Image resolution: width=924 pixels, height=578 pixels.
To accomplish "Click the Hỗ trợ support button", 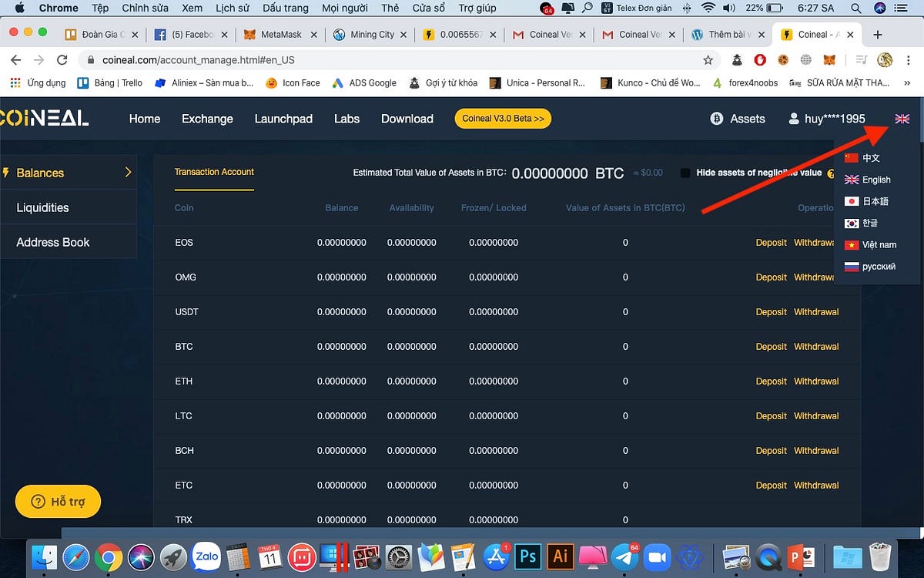I will pos(58,502).
